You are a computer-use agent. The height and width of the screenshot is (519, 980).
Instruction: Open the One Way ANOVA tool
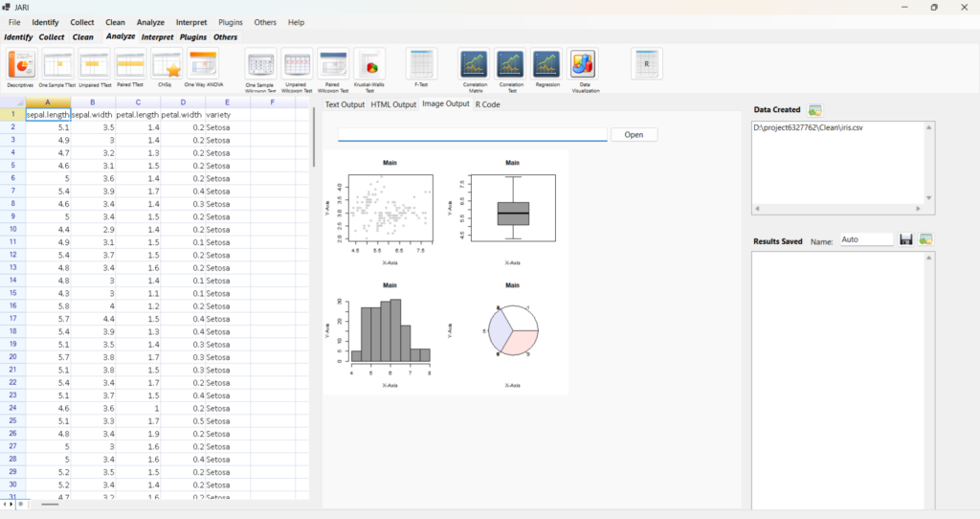tap(202, 65)
